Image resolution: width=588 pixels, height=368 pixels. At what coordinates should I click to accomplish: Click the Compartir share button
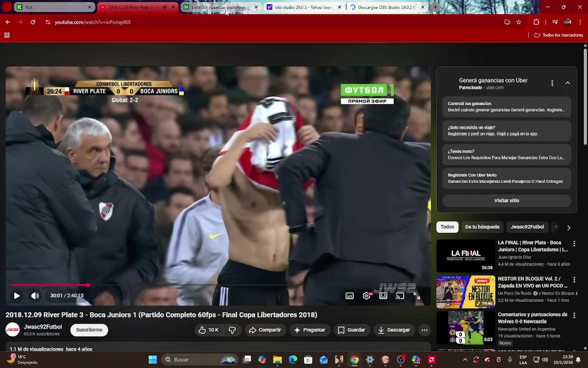pos(265,330)
